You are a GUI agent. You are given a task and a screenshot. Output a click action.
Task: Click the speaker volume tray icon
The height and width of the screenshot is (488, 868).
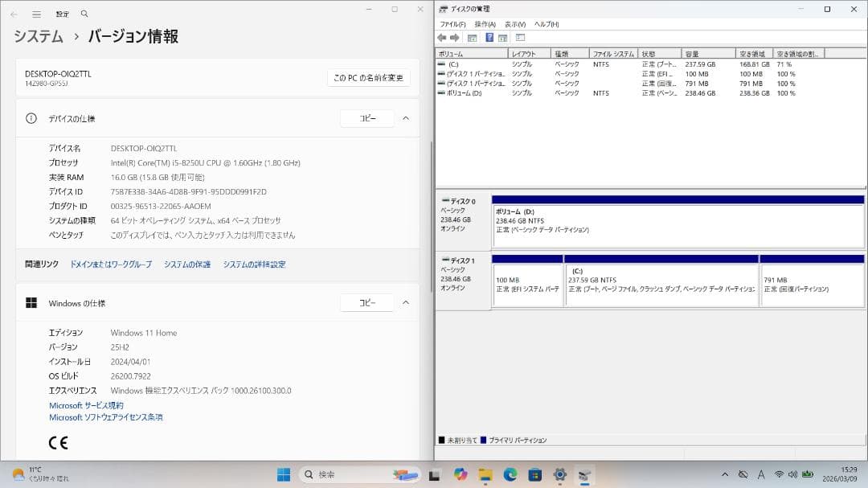coord(792,474)
